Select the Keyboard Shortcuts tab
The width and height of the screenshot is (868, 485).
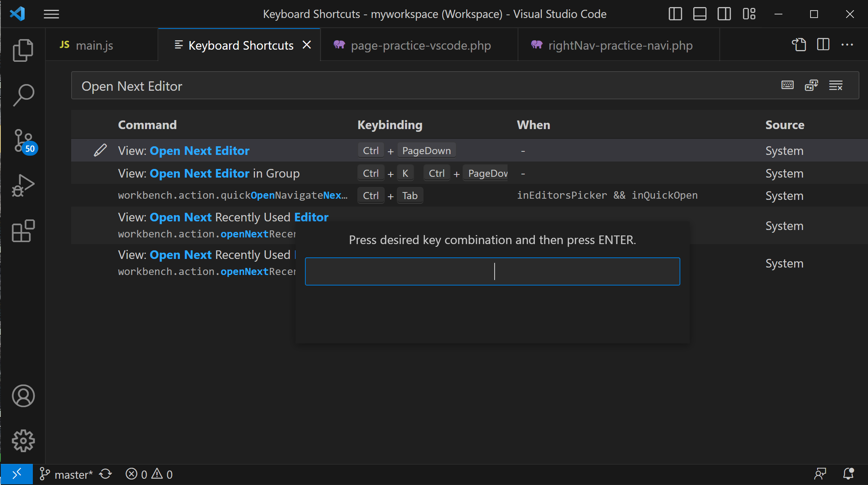[x=239, y=45]
